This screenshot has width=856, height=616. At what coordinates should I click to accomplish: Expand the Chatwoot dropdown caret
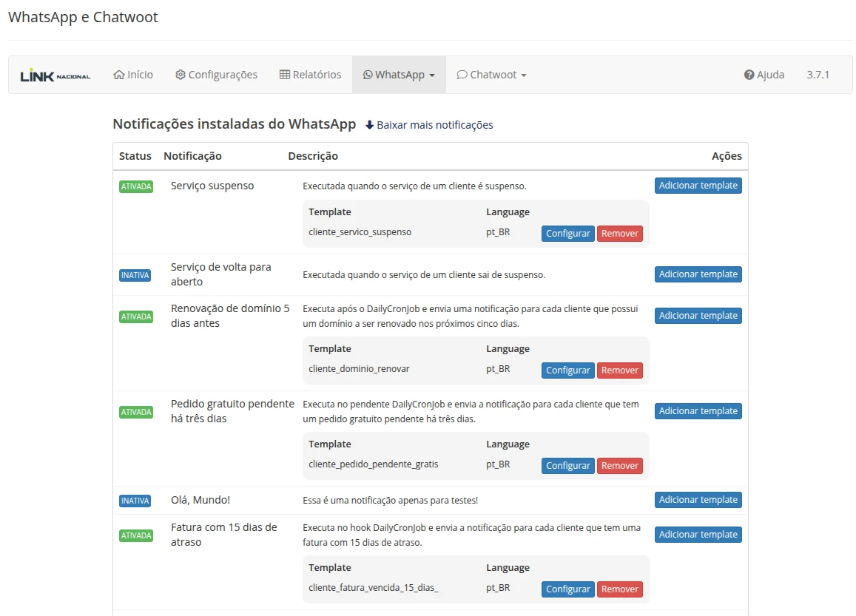[x=524, y=75]
